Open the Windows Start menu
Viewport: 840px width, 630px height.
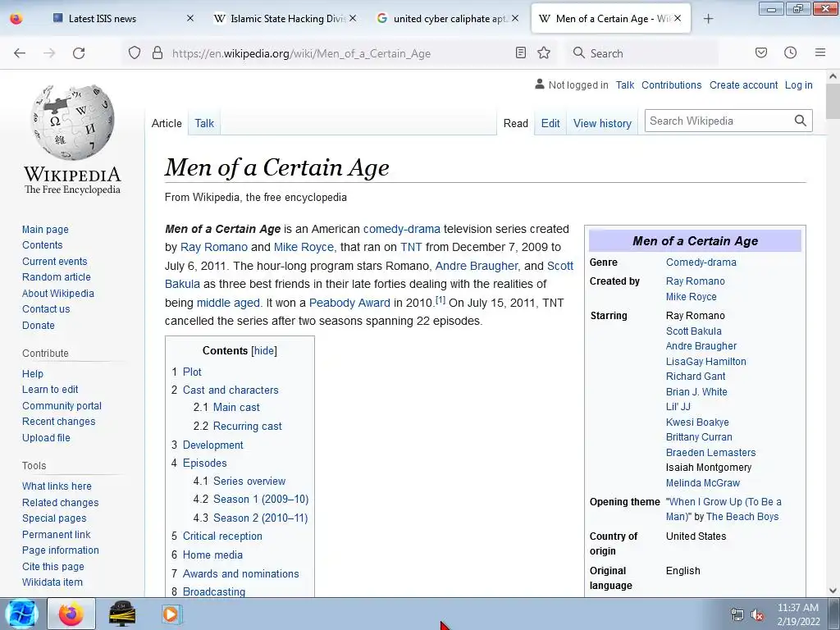21,614
